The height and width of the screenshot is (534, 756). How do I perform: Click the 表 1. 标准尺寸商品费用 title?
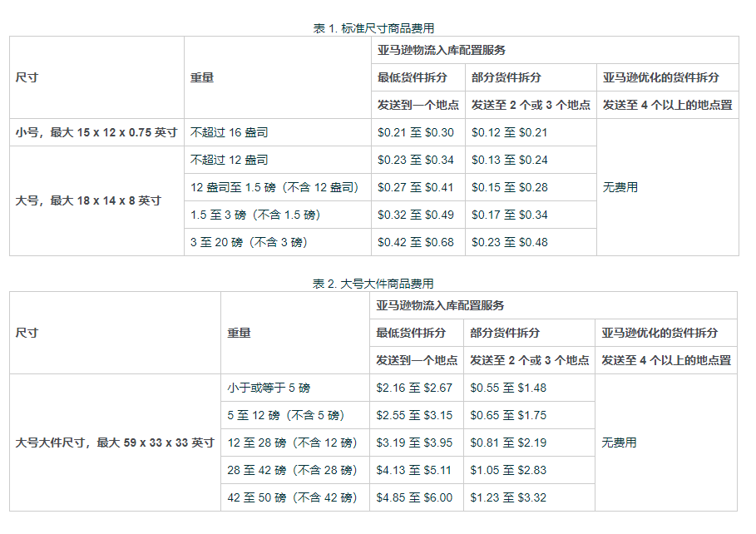(x=373, y=28)
